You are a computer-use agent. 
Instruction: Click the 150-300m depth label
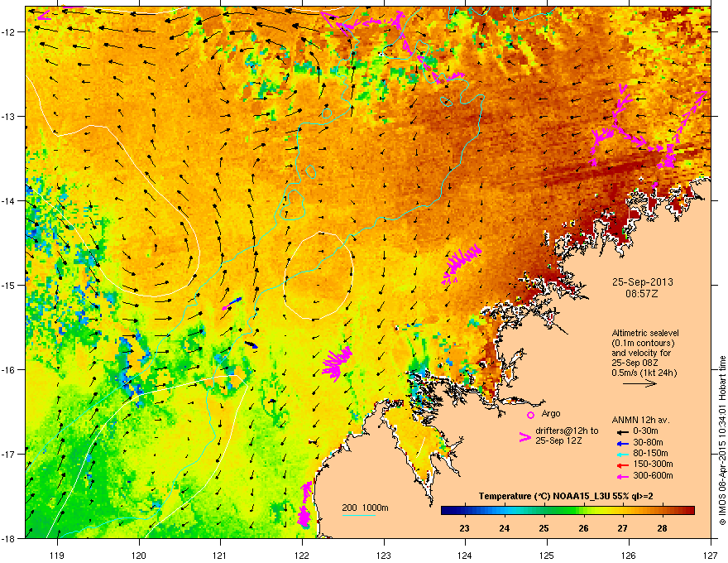653,464
